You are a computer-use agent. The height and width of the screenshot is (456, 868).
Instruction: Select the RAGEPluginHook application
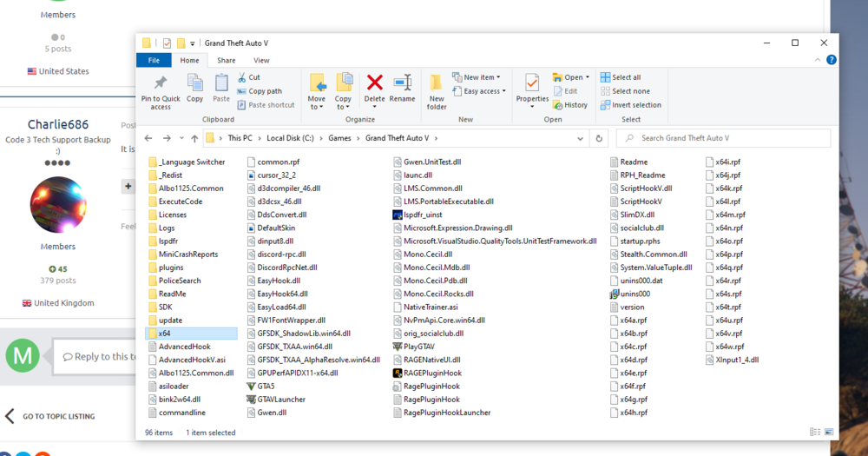click(427, 373)
